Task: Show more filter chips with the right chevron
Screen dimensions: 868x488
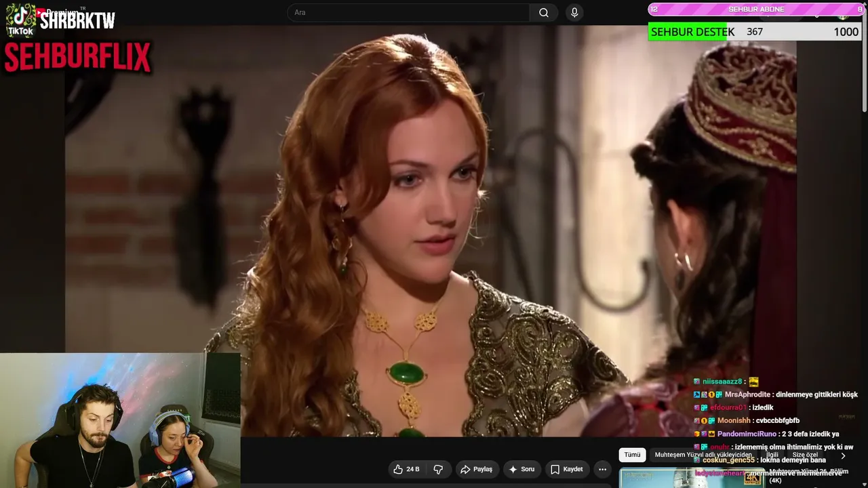Action: 843,455
